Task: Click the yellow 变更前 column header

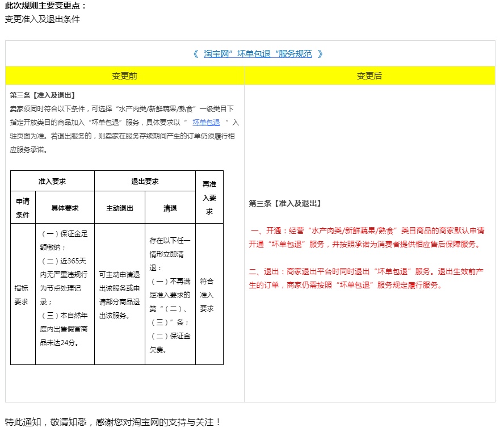Action: pos(125,76)
